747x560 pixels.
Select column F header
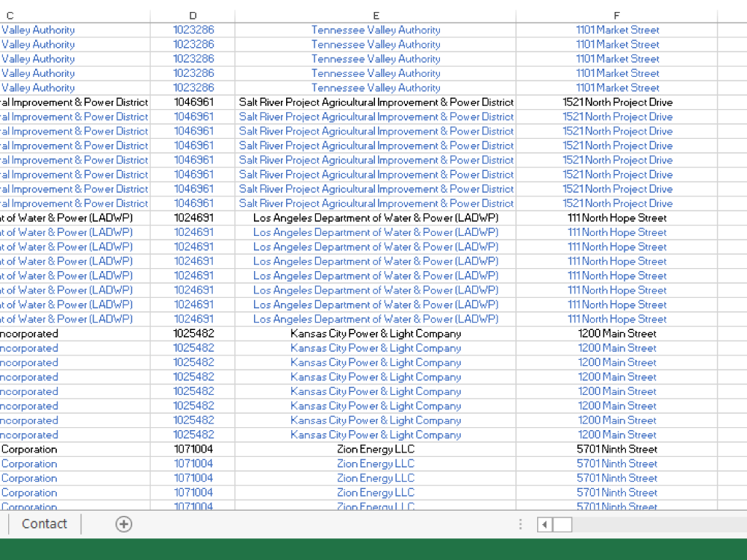click(x=616, y=16)
